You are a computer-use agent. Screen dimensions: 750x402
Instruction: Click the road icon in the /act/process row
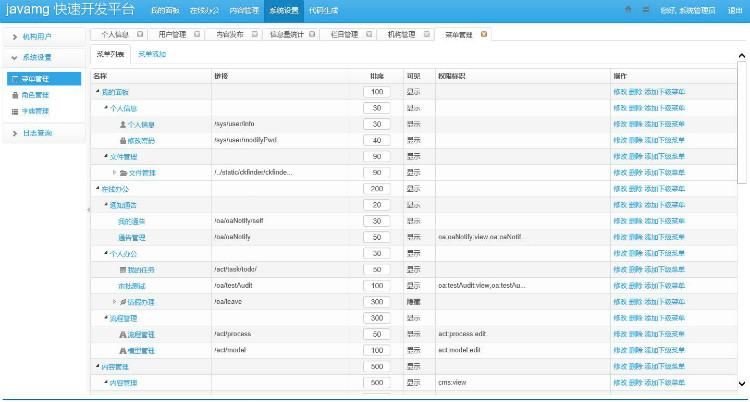(123, 335)
